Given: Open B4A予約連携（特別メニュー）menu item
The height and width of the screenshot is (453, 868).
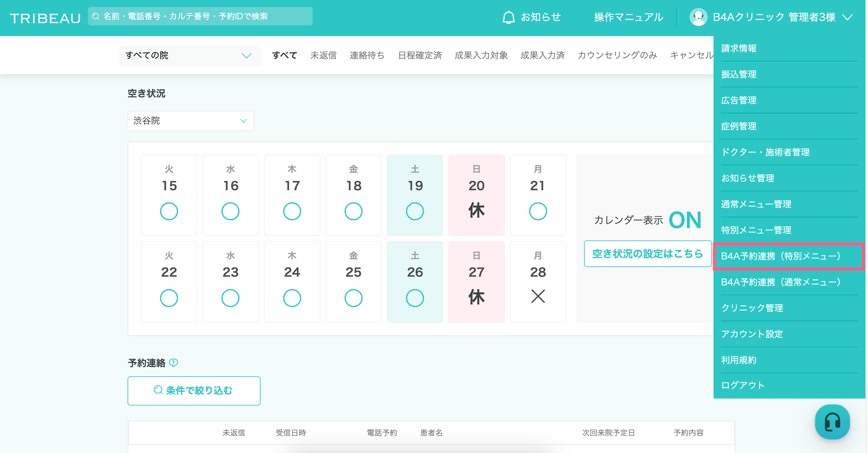Looking at the screenshot, I should (x=781, y=256).
